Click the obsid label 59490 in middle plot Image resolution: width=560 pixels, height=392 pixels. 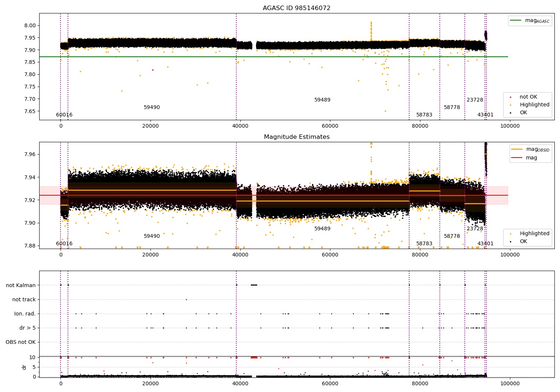click(x=152, y=236)
